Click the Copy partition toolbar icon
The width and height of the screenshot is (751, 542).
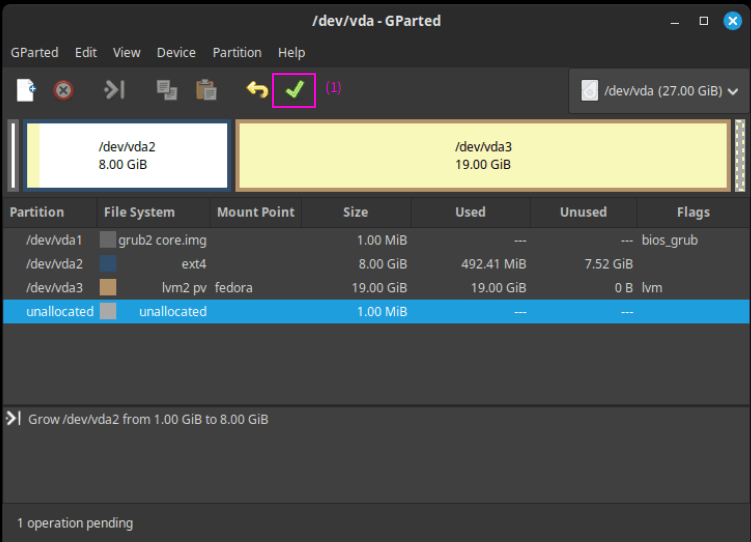click(x=167, y=90)
